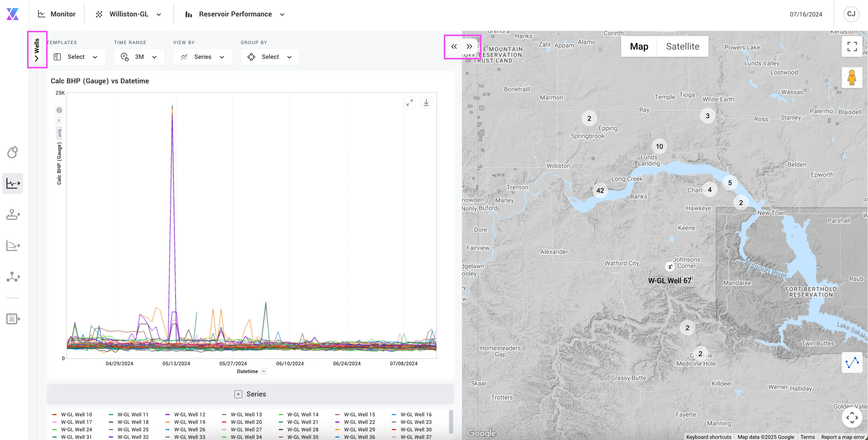Expand the chart to full view
The height and width of the screenshot is (440, 868).
tap(410, 103)
